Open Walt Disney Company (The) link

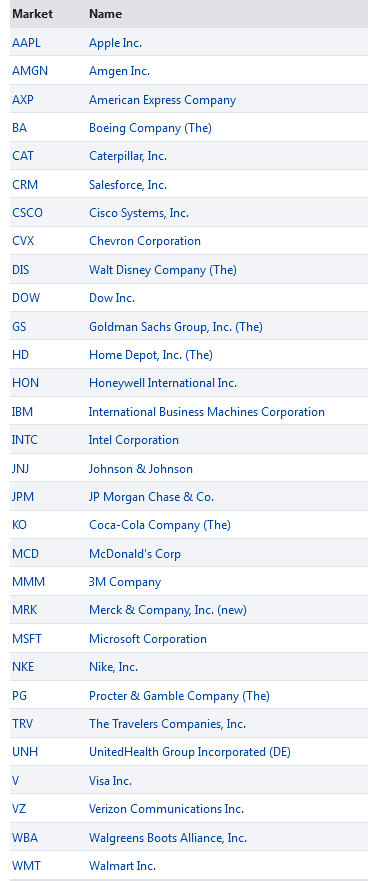(162, 270)
